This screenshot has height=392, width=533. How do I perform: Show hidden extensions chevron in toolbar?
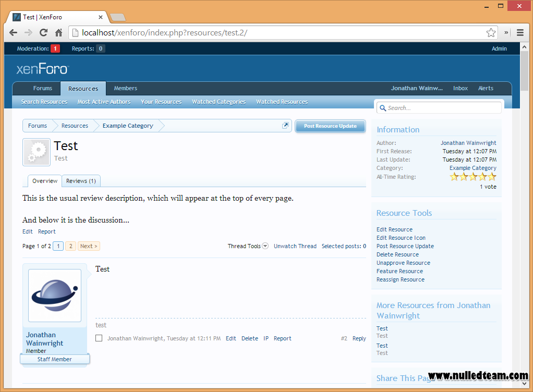click(506, 33)
